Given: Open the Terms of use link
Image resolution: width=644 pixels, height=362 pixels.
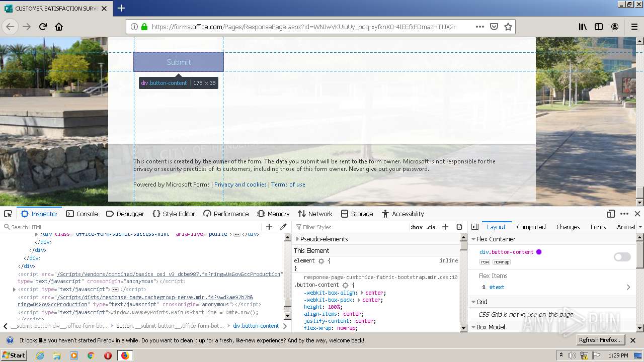Looking at the screenshot, I should (288, 185).
